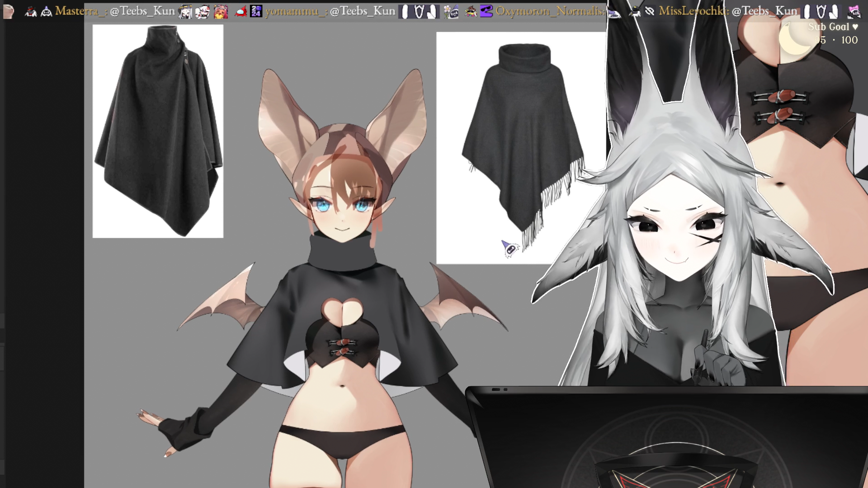The height and width of the screenshot is (488, 868).
Task: Click the Oxymoron_Normalis username in chat
Action: 550,11
